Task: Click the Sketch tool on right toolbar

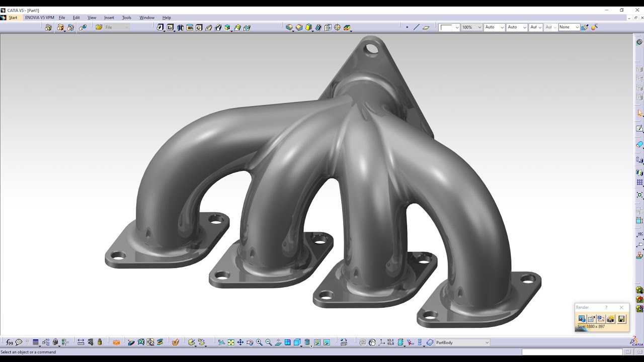Action: coord(639,129)
